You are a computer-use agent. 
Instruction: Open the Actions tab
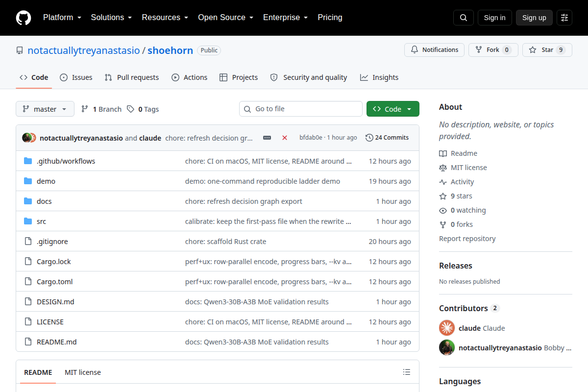(190, 77)
